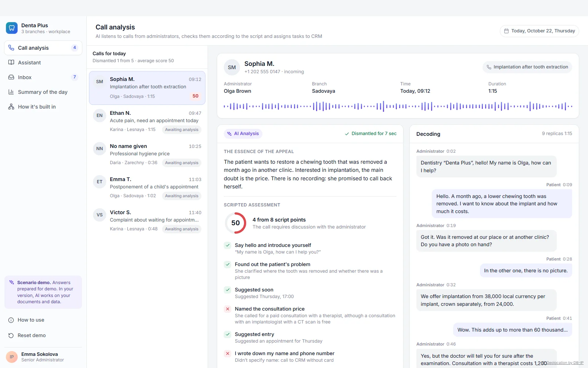Click the circular score gauge showing 50
This screenshot has height=368, width=588.
click(236, 223)
